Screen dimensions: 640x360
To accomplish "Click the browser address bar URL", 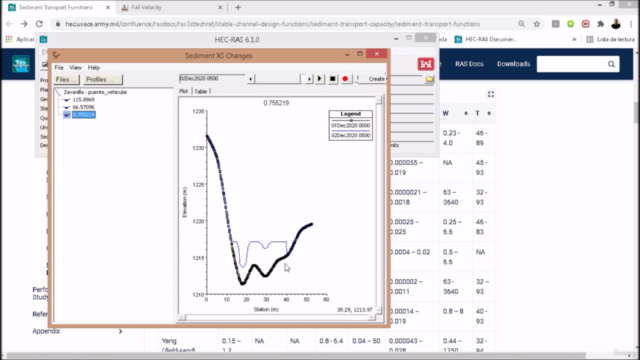I will pos(272,24).
